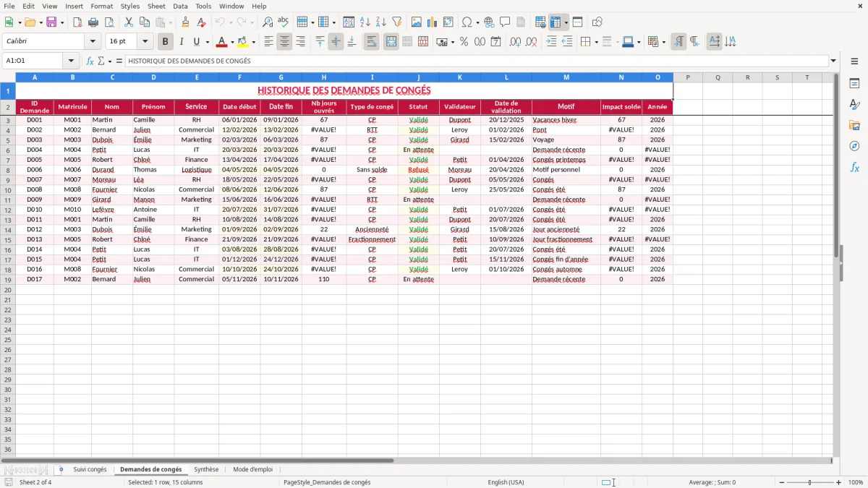This screenshot has width=868, height=488.
Task: Click the Export as PDF icon
Action: (77, 22)
